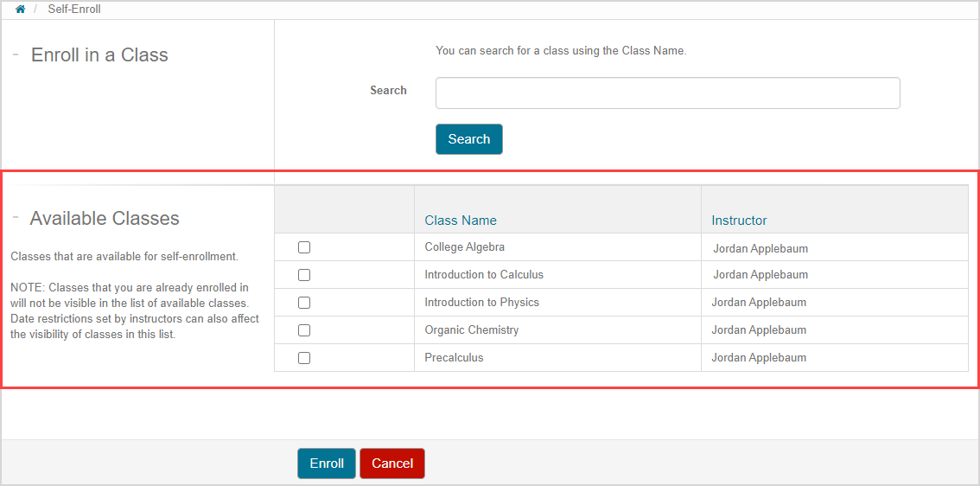This screenshot has width=980, height=486.
Task: Click Jordan Applebaum in the College Algebra row
Action: [x=760, y=249]
